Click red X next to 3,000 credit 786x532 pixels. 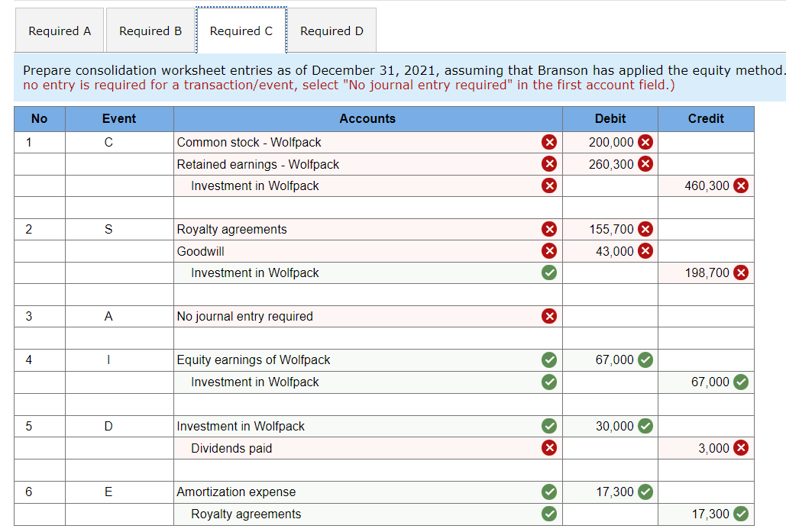[x=741, y=448]
